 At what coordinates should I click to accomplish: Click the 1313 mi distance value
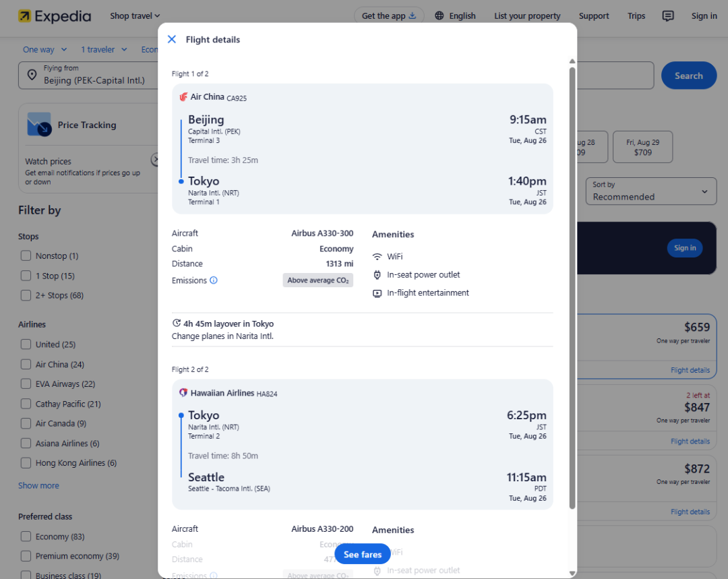pos(339,264)
